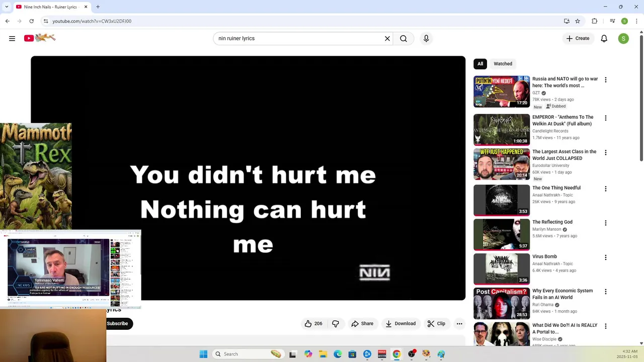
Task: Click the Clip button
Action: point(437,324)
